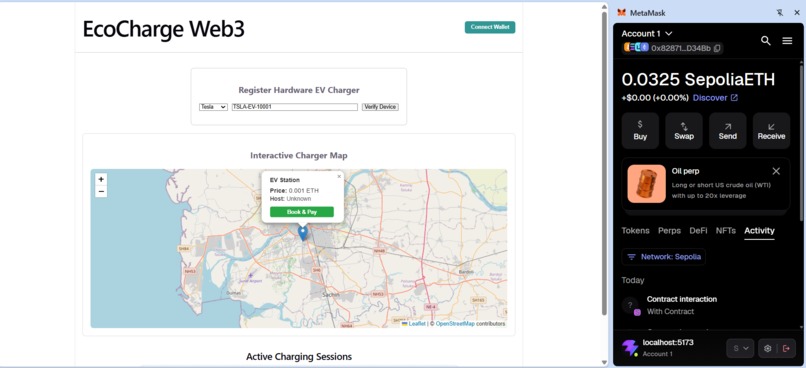The width and height of the screenshot is (806, 368).
Task: Open the Contract interaction activity entry
Action: tap(706, 305)
